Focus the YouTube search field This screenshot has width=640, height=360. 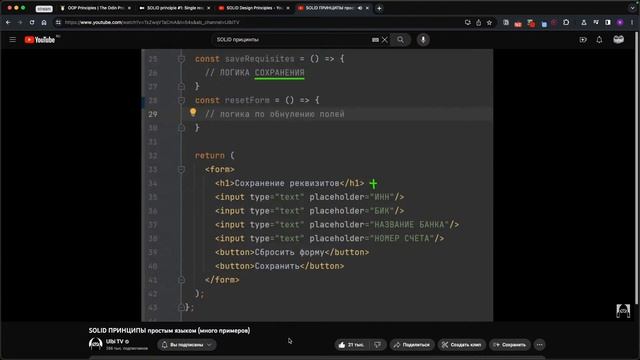pyautogui.click(x=292, y=40)
